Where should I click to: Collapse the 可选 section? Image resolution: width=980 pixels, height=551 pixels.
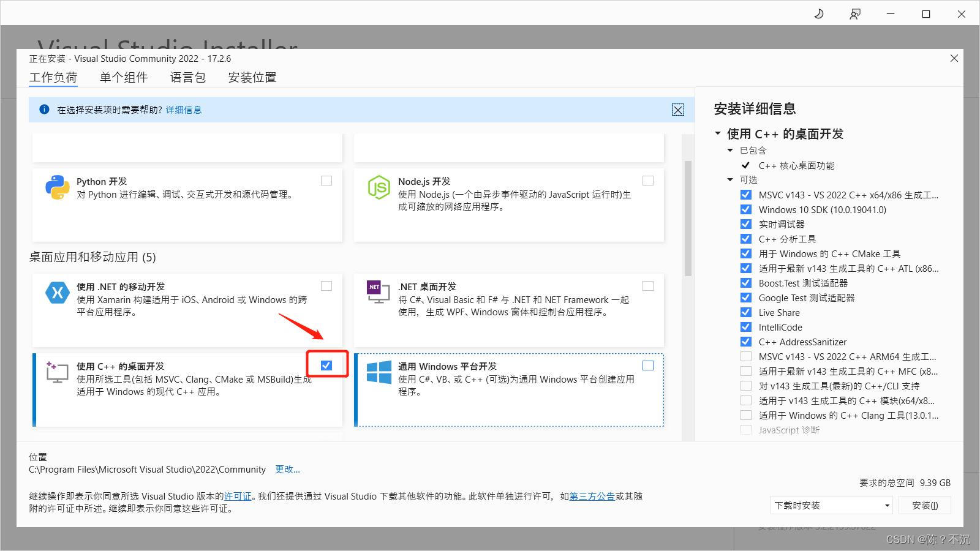[730, 179]
